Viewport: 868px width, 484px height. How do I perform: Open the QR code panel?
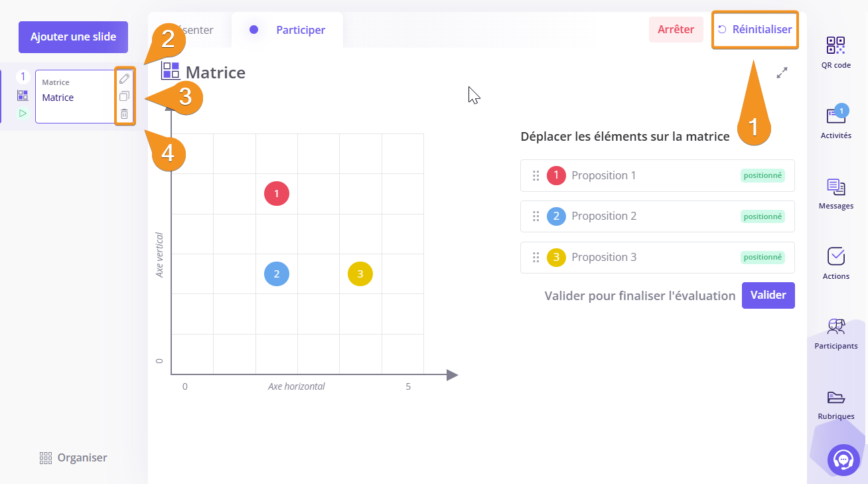point(835,46)
